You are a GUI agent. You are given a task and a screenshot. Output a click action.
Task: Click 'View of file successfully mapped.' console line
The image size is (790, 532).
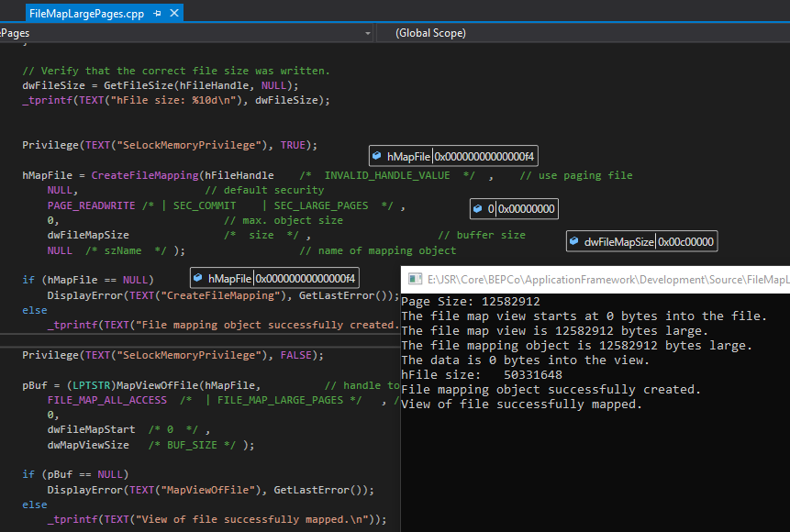(x=521, y=404)
